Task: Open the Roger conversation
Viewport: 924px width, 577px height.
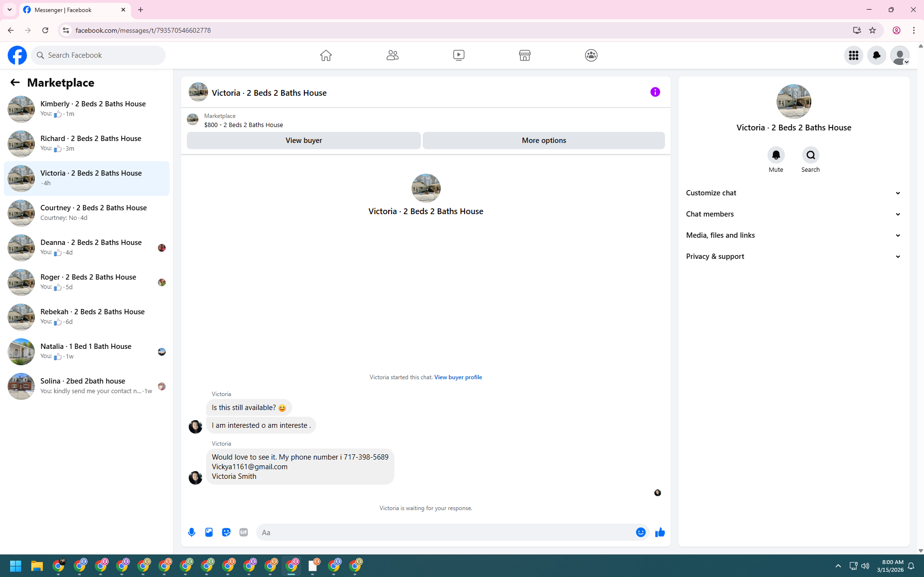Action: (87, 282)
